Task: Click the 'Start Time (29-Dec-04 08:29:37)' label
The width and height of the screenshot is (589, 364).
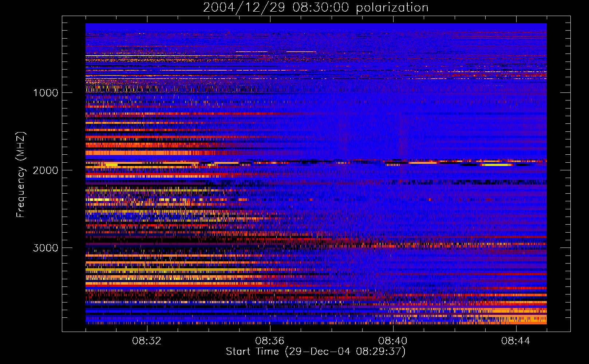Action: click(316, 352)
